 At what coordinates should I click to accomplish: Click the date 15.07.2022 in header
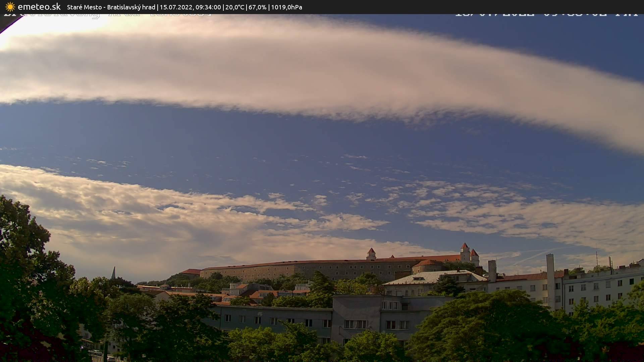tap(176, 7)
